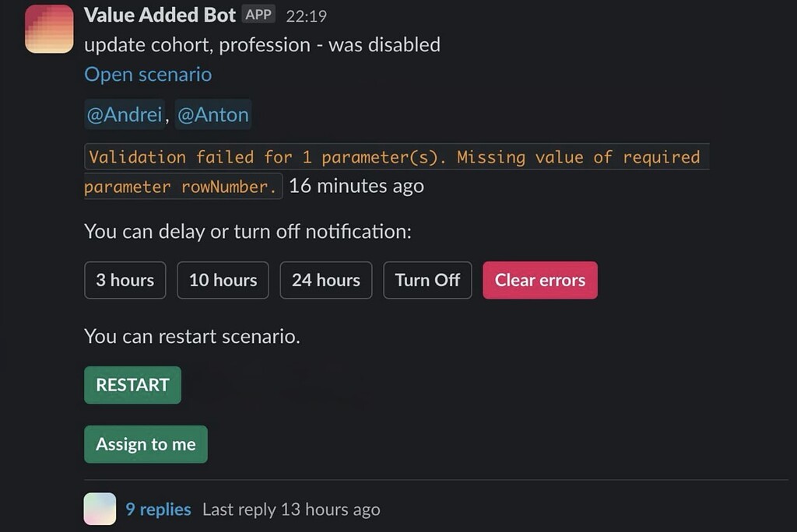
Task: Click Last reply 13 hours ago text
Action: (x=290, y=509)
